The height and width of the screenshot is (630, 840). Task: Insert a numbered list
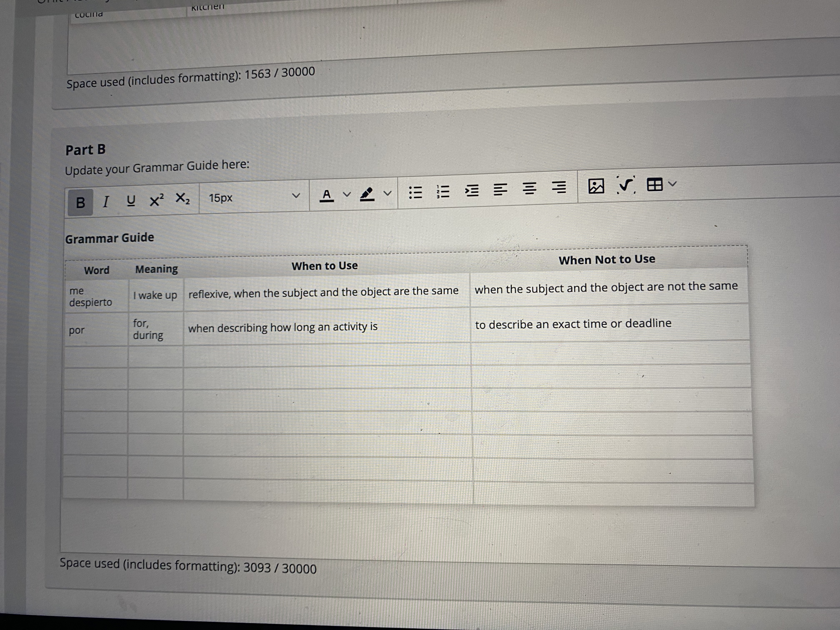click(x=443, y=191)
